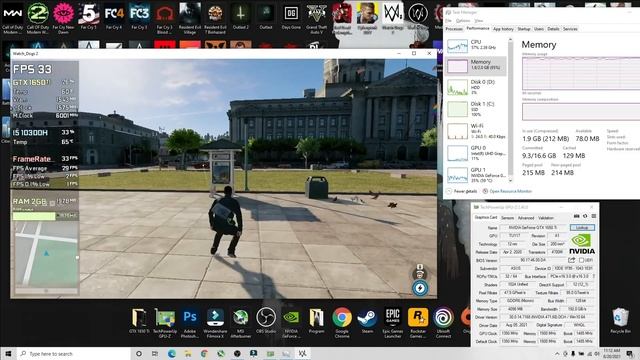Click the performance list scrollbar in Task Manager

(510, 110)
